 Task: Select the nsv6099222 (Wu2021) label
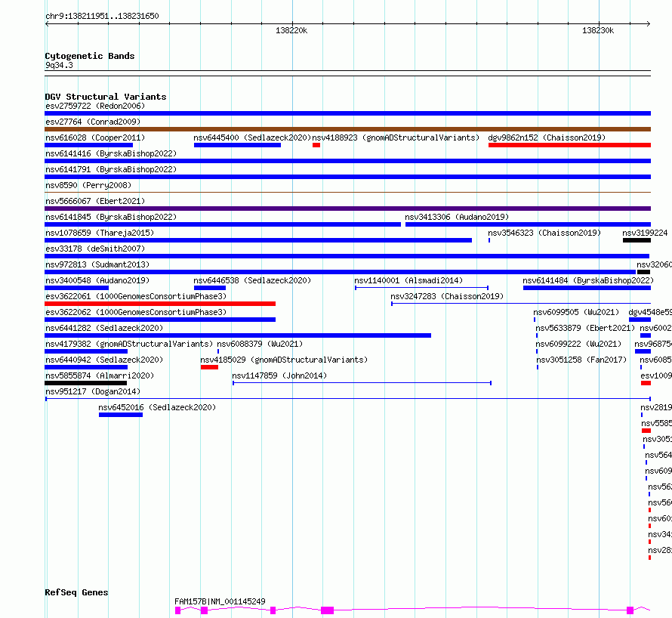pos(578,344)
